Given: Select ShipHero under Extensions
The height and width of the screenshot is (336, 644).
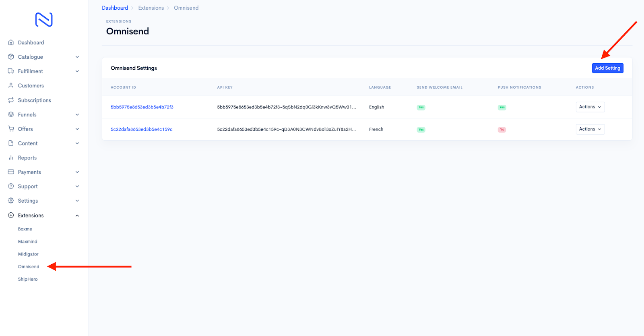Looking at the screenshot, I should [28, 279].
